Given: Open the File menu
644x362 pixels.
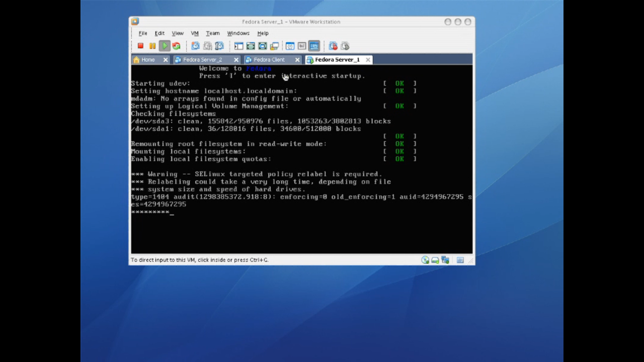Looking at the screenshot, I should tap(143, 33).
